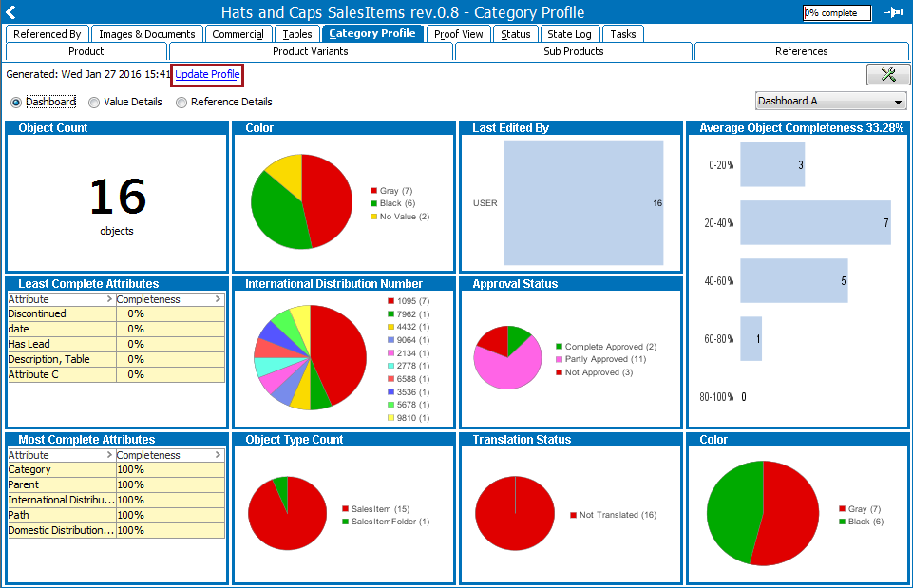Click the red Gray legend swatch in top Color chart
913x588 pixels.
tap(374, 191)
